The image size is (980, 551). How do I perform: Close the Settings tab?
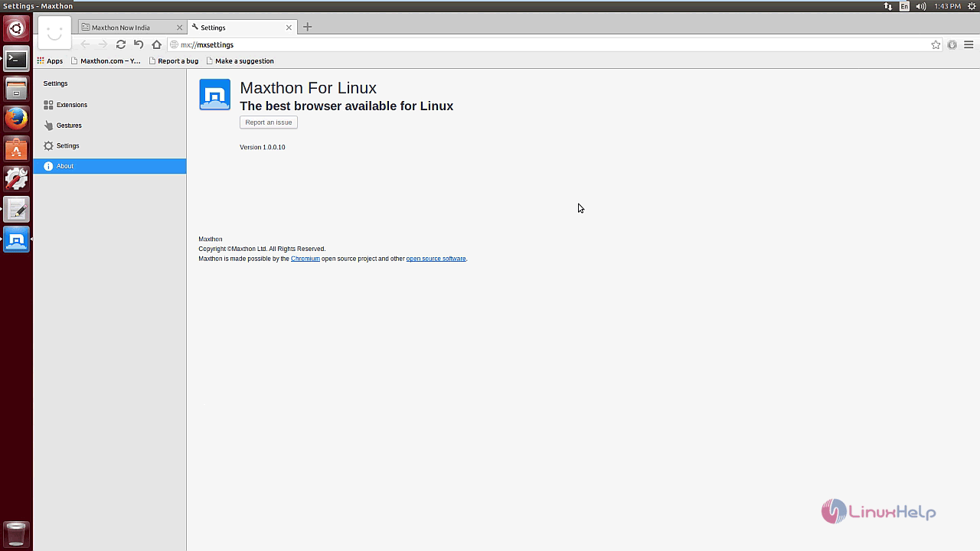tap(289, 28)
